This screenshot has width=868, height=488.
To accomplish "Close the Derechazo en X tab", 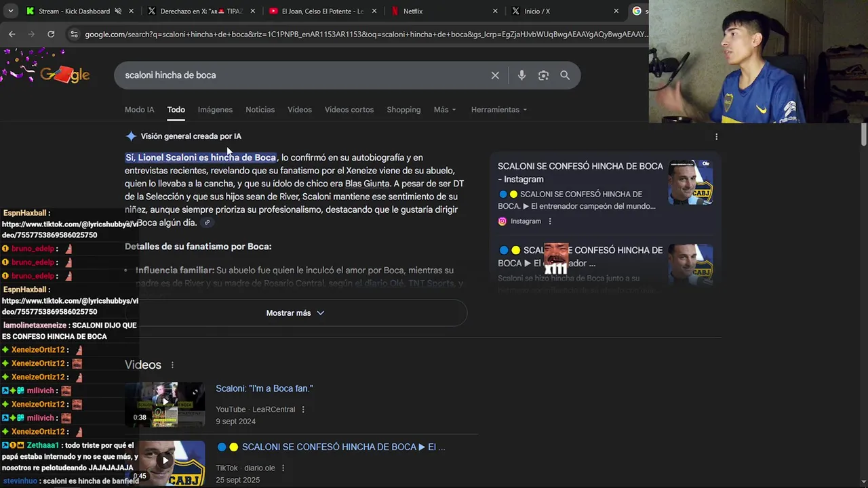I will (x=252, y=11).
